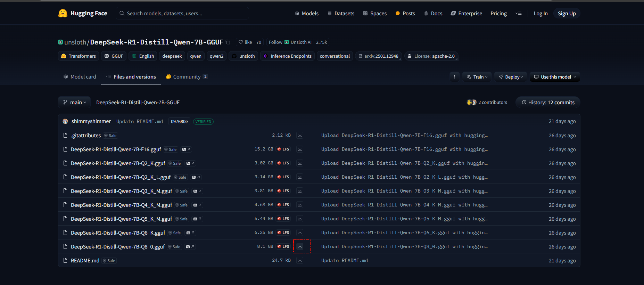
Task: Open GGUF viewer for Q6_K.gguf
Action: [190, 233]
